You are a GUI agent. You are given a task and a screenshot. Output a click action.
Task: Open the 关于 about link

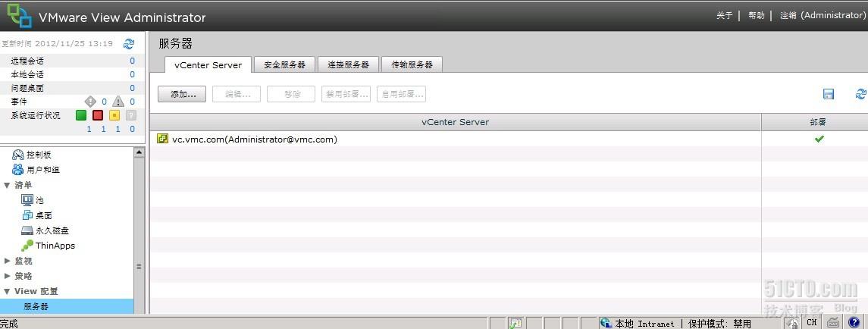tap(724, 15)
